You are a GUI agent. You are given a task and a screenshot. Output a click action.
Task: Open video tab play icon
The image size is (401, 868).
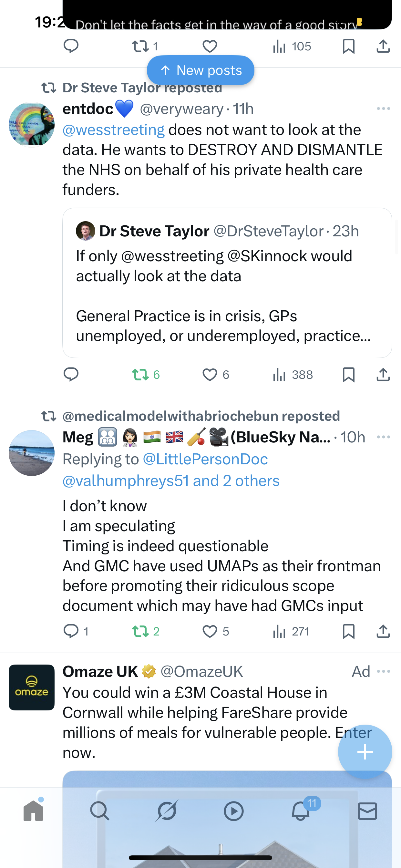click(233, 811)
